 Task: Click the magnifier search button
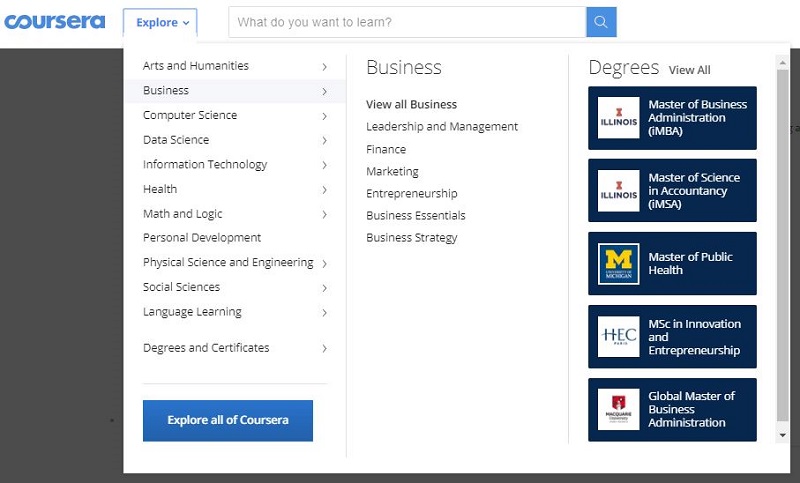click(601, 22)
